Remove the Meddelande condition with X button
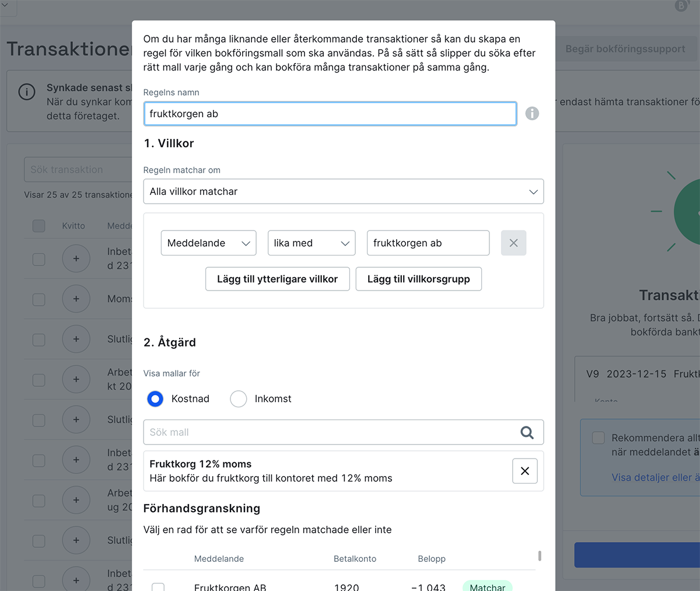700x591 pixels. [x=513, y=243]
